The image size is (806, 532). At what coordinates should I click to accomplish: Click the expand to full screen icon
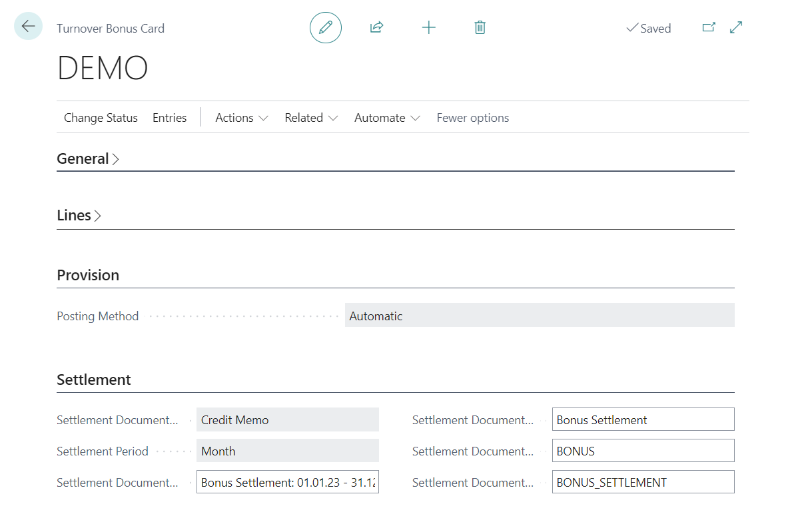(736, 27)
